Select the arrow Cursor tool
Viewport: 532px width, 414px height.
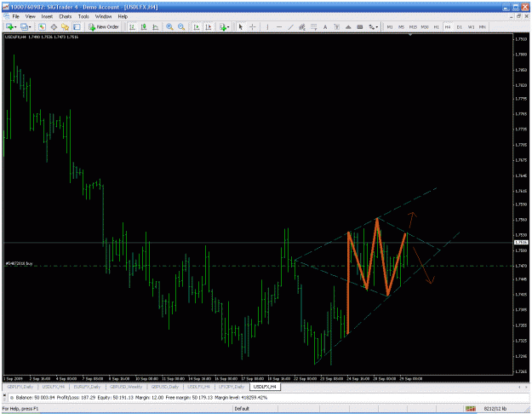(241, 26)
